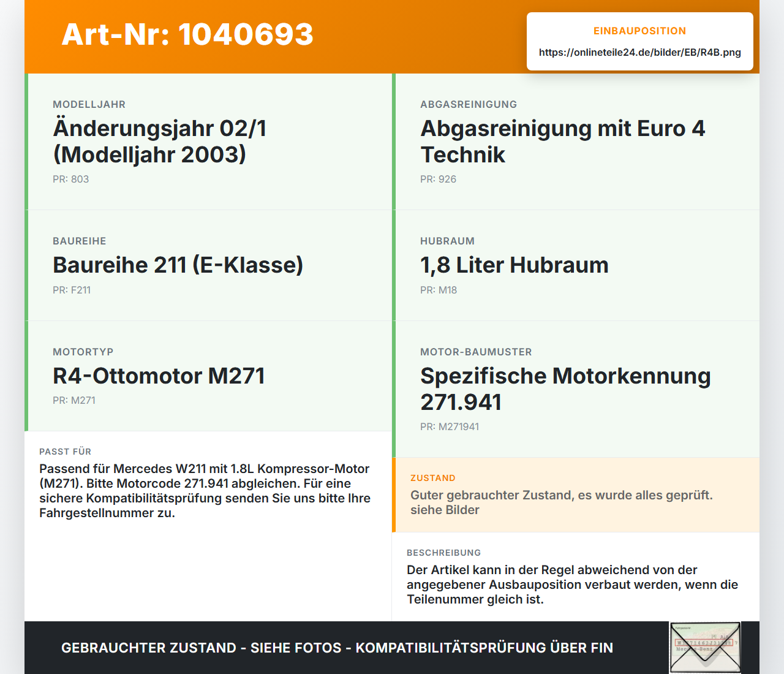
Task: Click the EINBAUPOSITION label
Action: coord(640,31)
